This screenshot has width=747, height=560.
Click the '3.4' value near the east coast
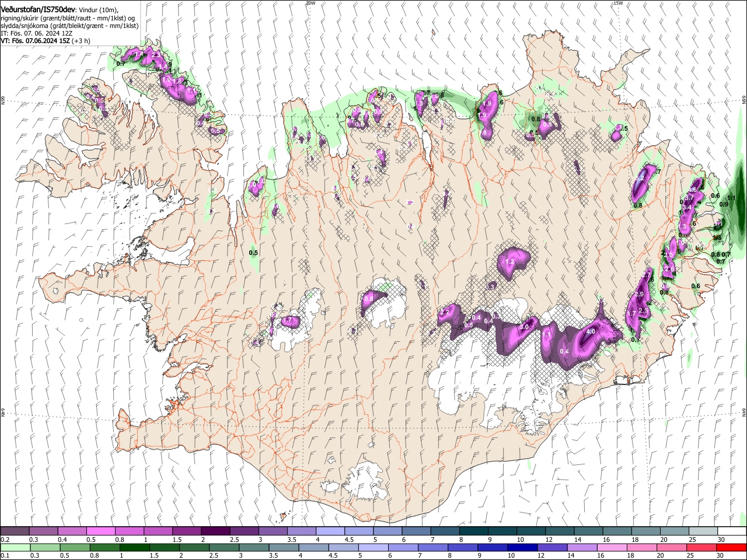tap(687, 207)
